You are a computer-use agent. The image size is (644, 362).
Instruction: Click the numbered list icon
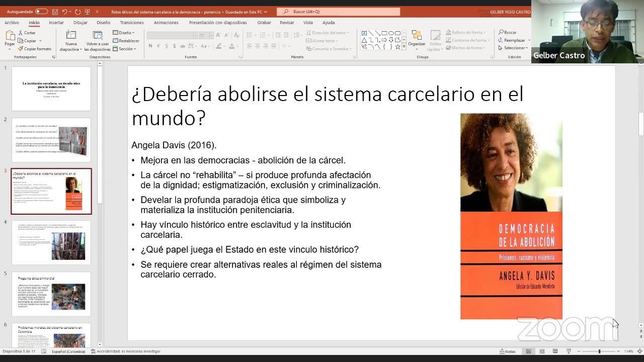[x=263, y=35]
